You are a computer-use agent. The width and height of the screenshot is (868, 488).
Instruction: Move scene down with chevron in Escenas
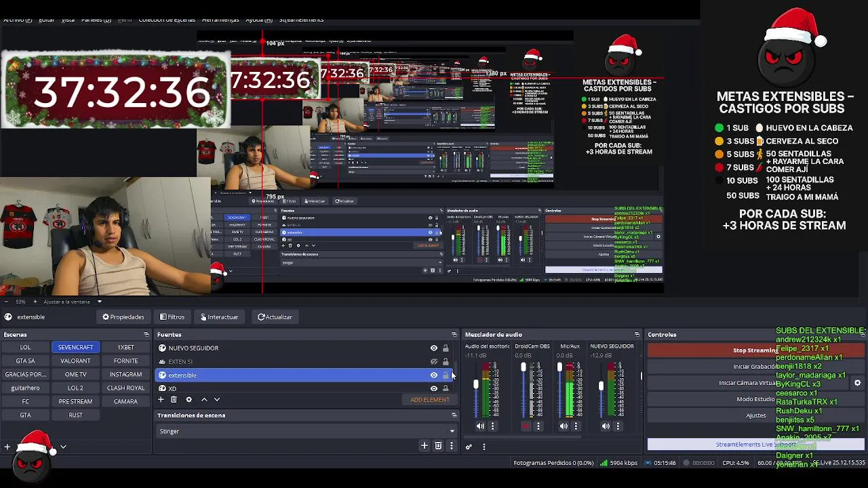[63, 447]
